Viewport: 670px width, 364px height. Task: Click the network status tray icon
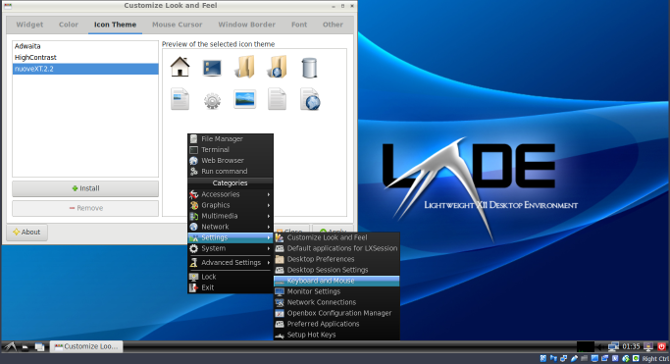[x=613, y=346]
